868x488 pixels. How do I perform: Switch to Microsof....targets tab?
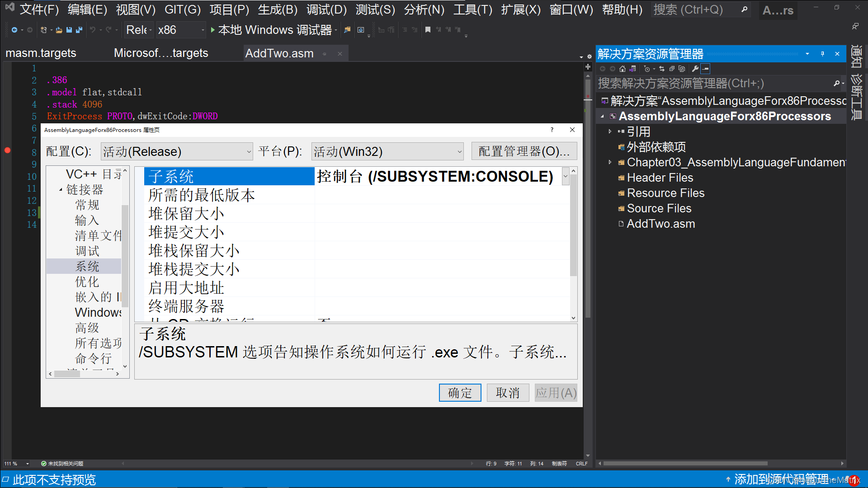coord(161,53)
